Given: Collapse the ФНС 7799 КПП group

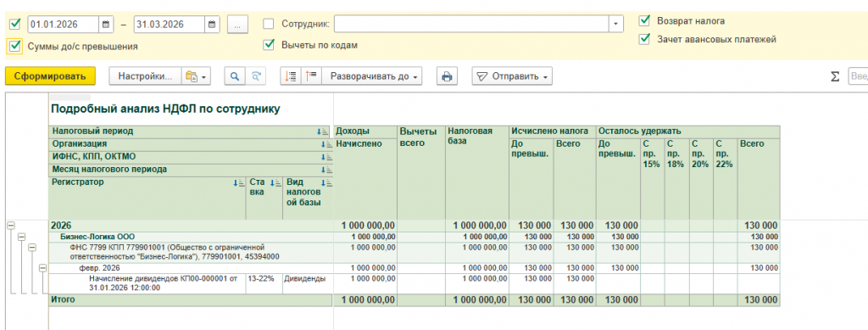Looking at the screenshot, I should pos(32,247).
